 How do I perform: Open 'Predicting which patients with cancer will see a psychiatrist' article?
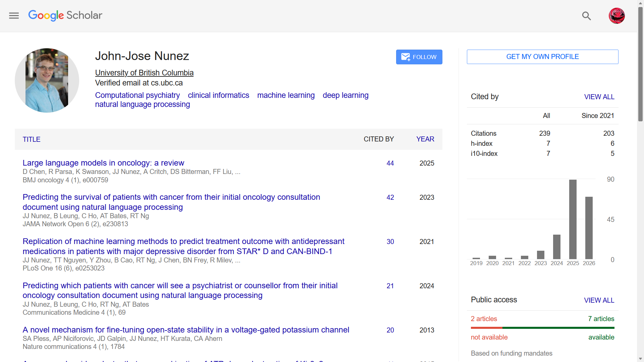180,290
